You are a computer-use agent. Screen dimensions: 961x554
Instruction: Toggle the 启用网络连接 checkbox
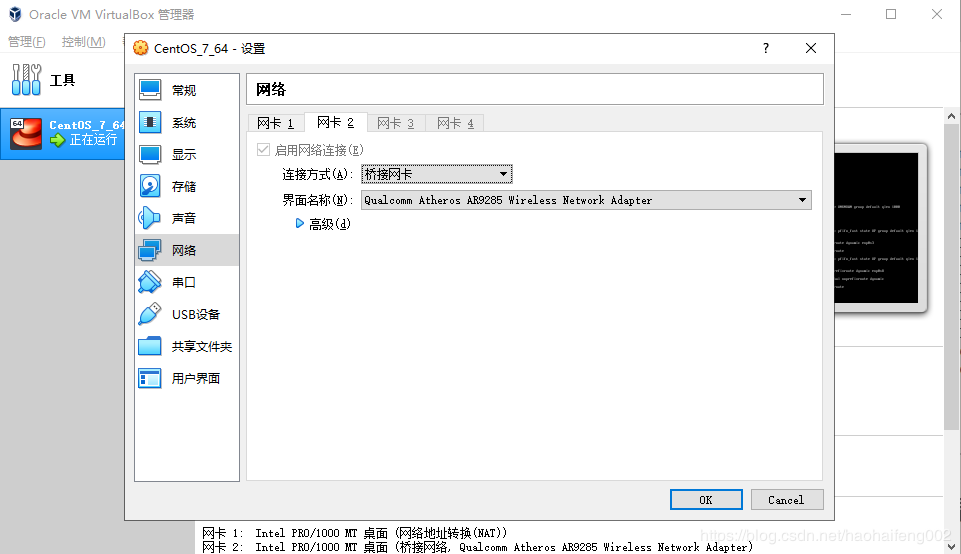[264, 150]
